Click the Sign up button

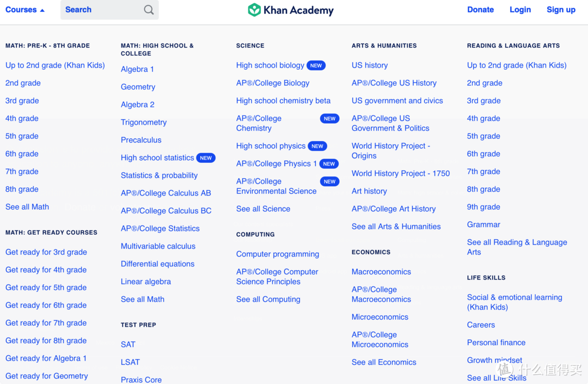click(x=561, y=10)
